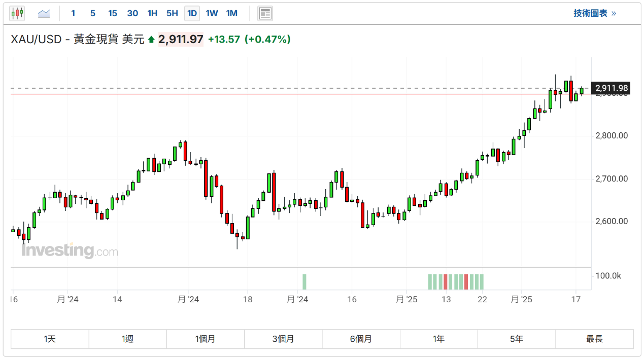
Task: Select the 1W interval
Action: pyautogui.click(x=212, y=13)
